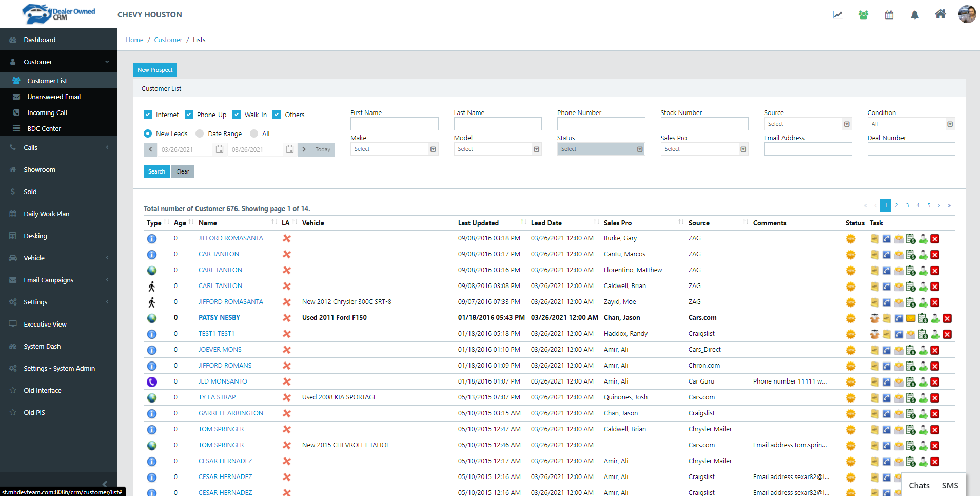Screen dimensions: 980x496
Task: Click green add-person icon in JED MONSANTO row
Action: click(x=923, y=382)
